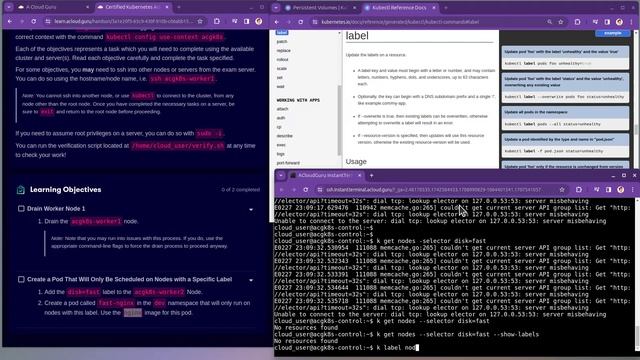Switch to the ACloudGuru InstantTerminal tab
Viewport: 640px width, 360px height.
[325, 175]
